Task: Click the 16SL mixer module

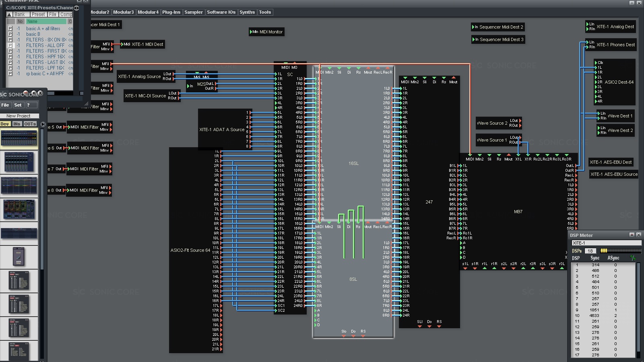Action: 353,163
